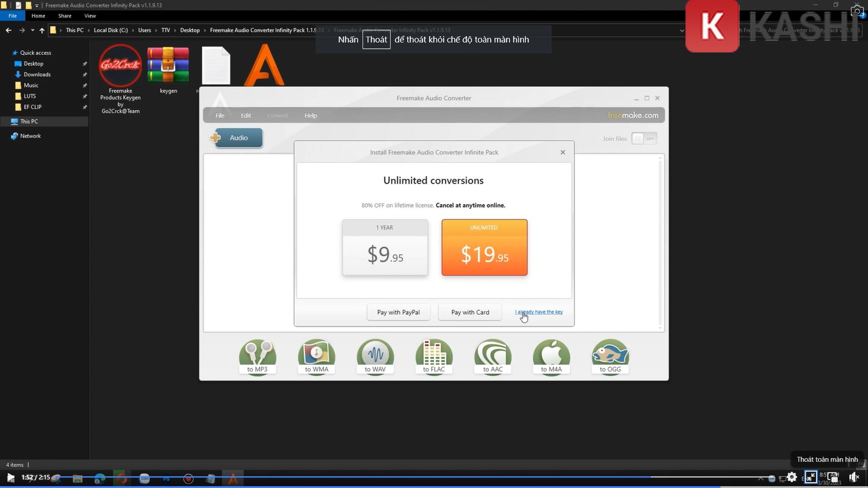This screenshot has height=488, width=868.
Task: Select the 1 YEAR $9.95 plan
Action: 385,248
